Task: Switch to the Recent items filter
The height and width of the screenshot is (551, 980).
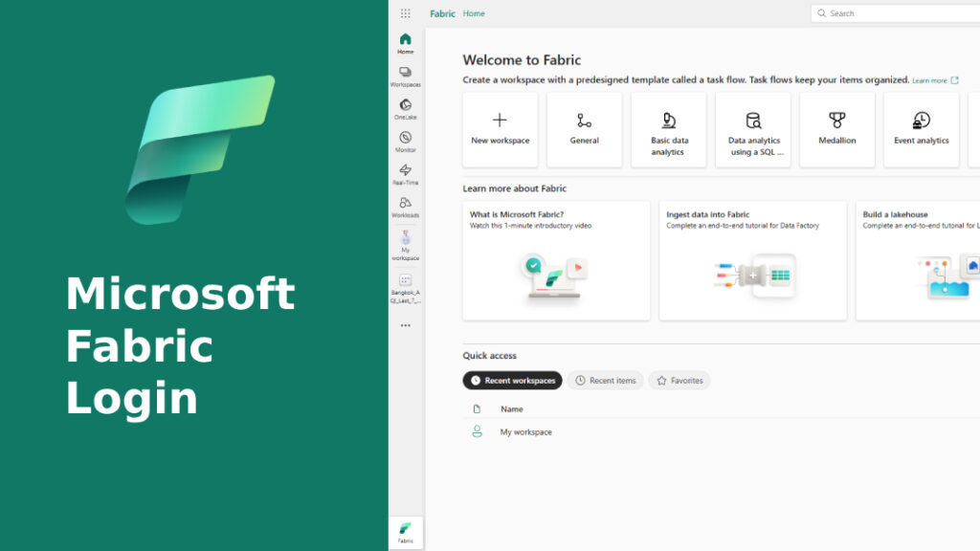Action: tap(605, 380)
